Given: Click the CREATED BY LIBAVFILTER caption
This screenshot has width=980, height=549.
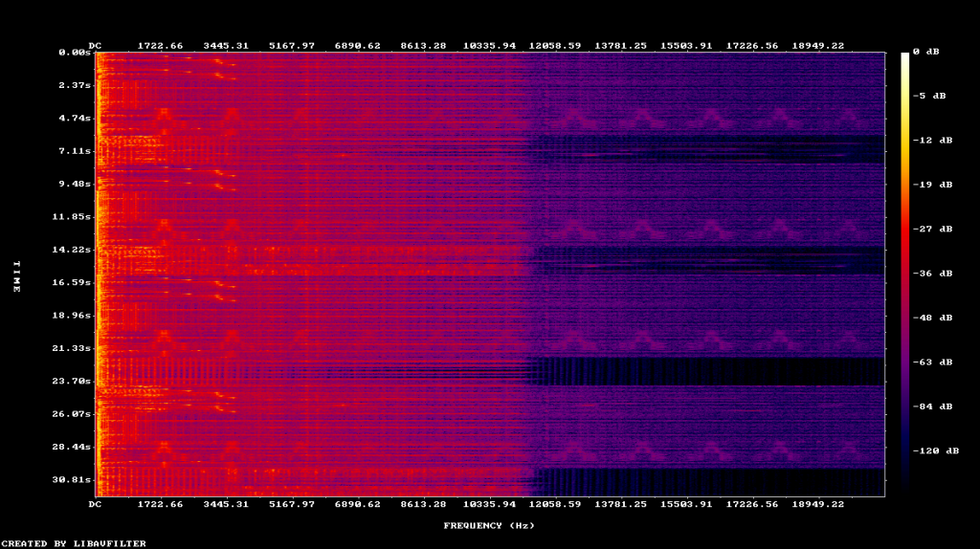Looking at the screenshot, I should 74,544.
